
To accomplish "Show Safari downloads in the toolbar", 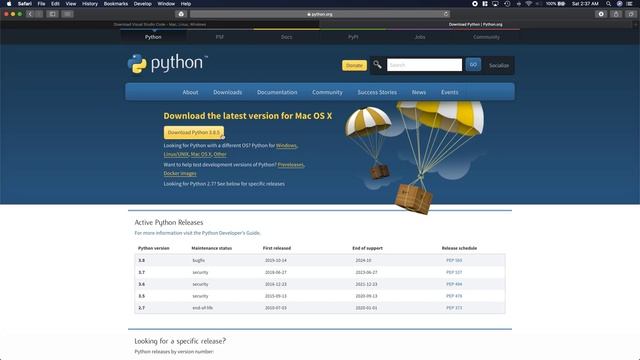I will 601,14.
